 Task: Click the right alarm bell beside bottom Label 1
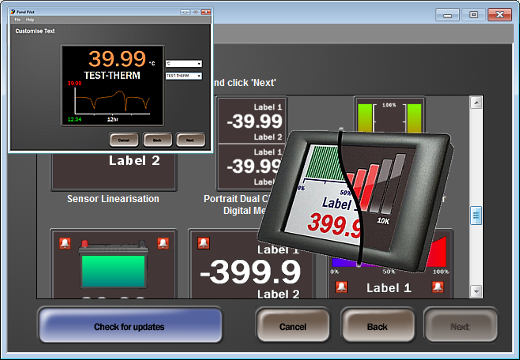coord(438,287)
